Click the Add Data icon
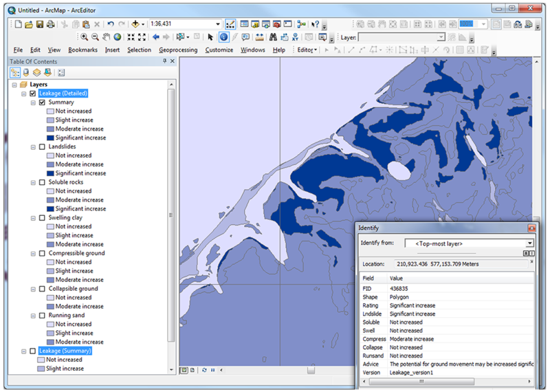 (135, 24)
